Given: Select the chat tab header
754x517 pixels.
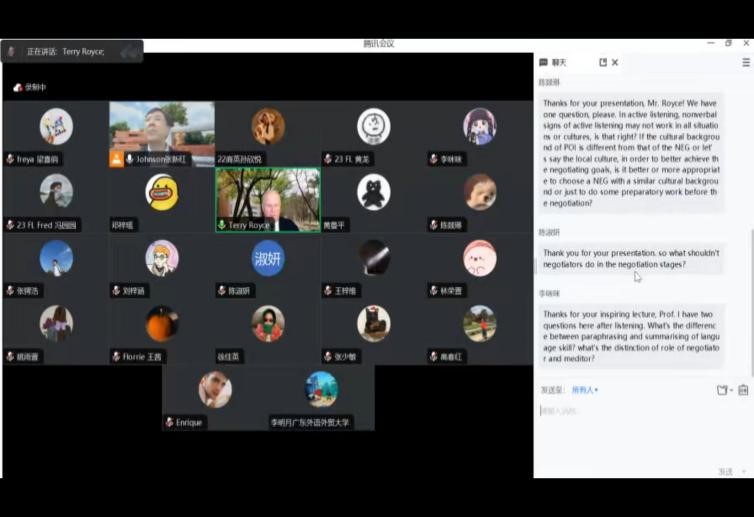Looking at the screenshot, I should click(552, 62).
